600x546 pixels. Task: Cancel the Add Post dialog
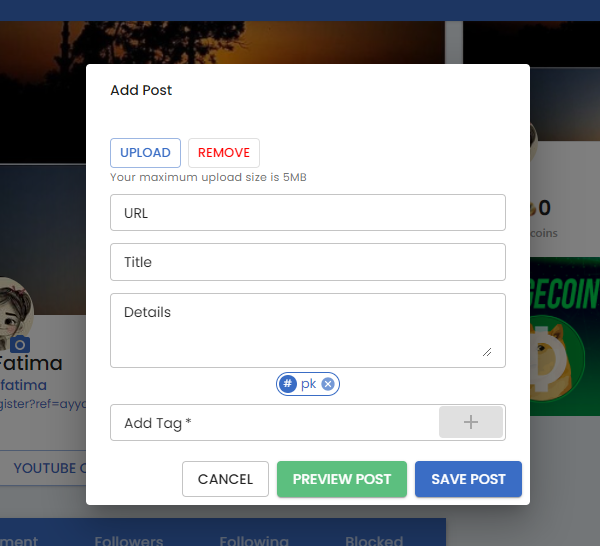tap(225, 479)
